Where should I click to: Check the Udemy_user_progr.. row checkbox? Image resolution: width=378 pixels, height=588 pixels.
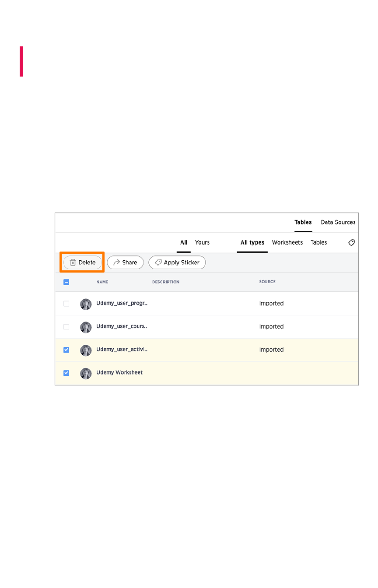[x=66, y=304]
